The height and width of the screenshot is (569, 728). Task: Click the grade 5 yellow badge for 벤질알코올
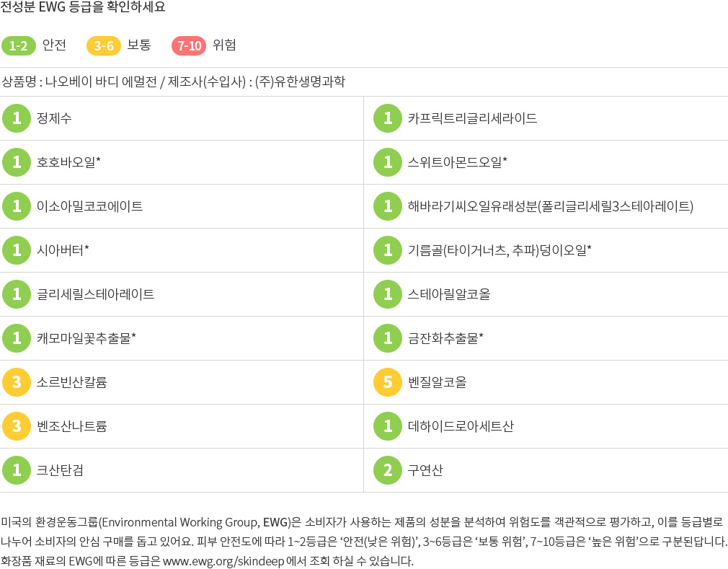tap(388, 382)
